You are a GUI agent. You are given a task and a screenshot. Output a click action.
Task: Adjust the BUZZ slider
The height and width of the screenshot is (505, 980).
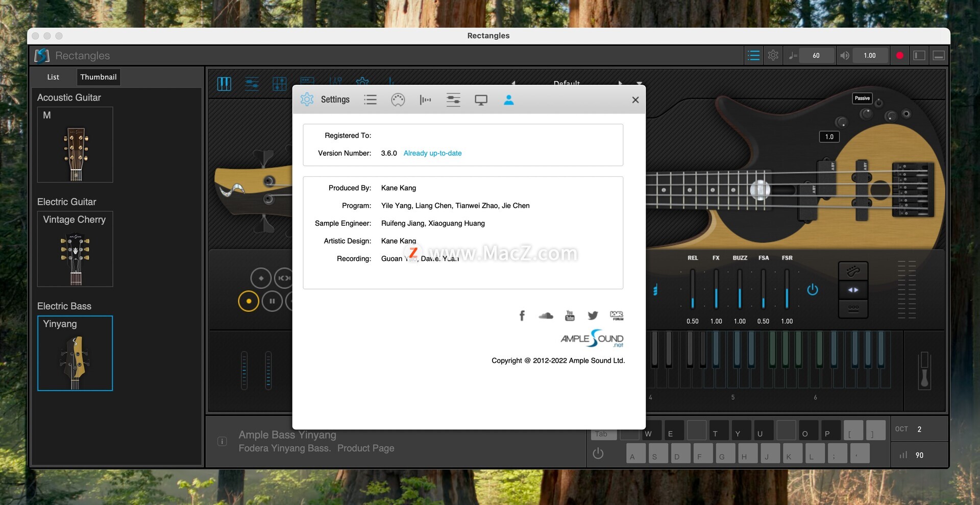pos(740,288)
